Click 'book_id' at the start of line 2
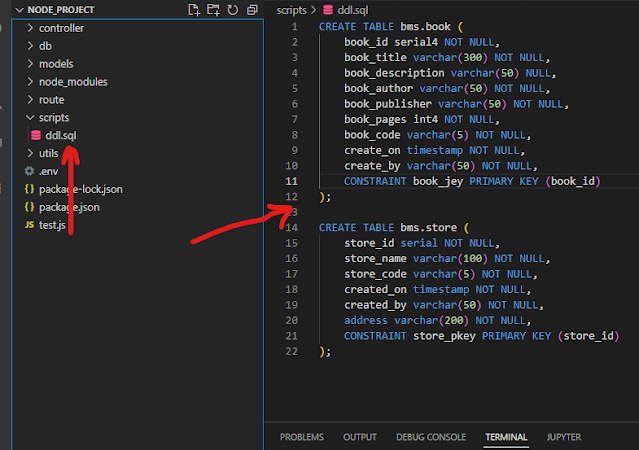 (366, 42)
